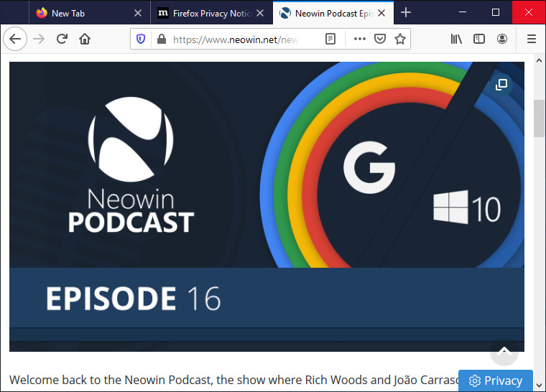The width and height of the screenshot is (546, 392).
Task: Open the page actions three-dot menu
Action: tap(360, 39)
